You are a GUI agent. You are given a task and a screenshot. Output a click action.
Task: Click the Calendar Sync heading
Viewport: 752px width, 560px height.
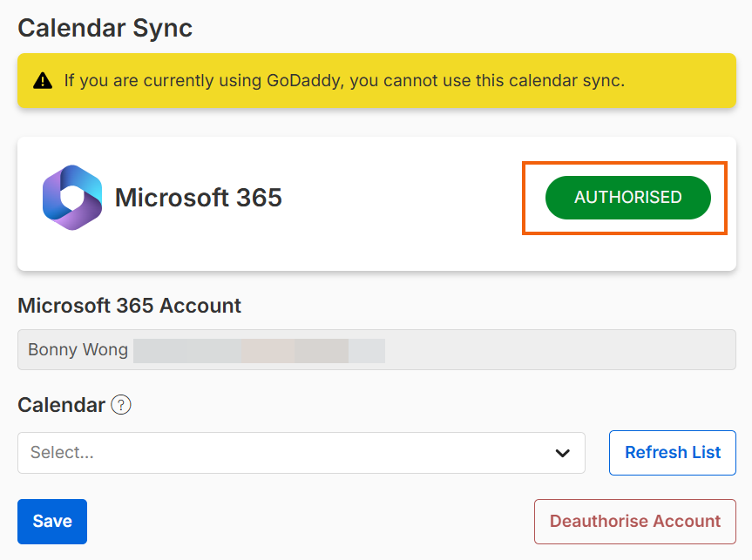coord(105,28)
